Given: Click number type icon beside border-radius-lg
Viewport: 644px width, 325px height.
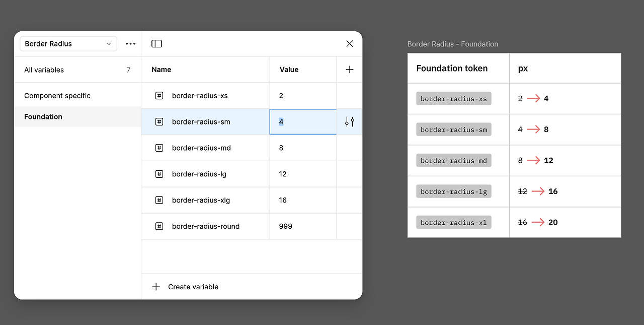Looking at the screenshot, I should (159, 174).
